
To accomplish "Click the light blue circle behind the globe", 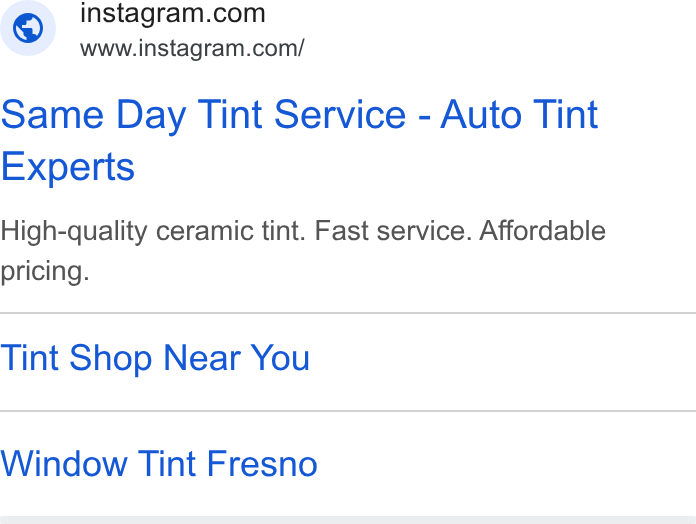I will pyautogui.click(x=28, y=28).
